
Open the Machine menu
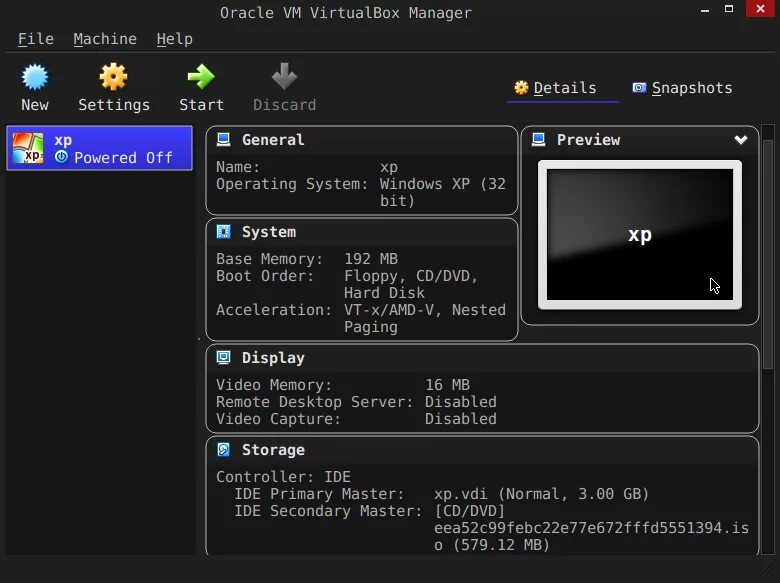(x=105, y=39)
